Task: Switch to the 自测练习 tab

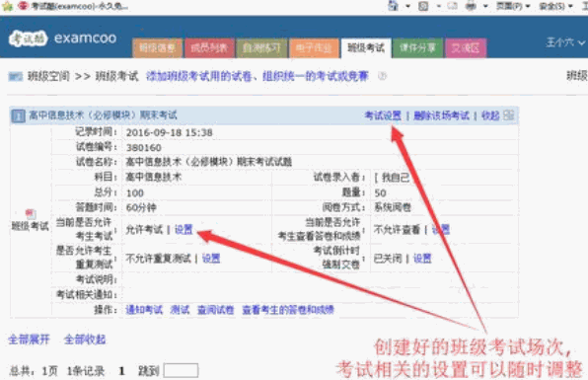Action: coord(261,48)
